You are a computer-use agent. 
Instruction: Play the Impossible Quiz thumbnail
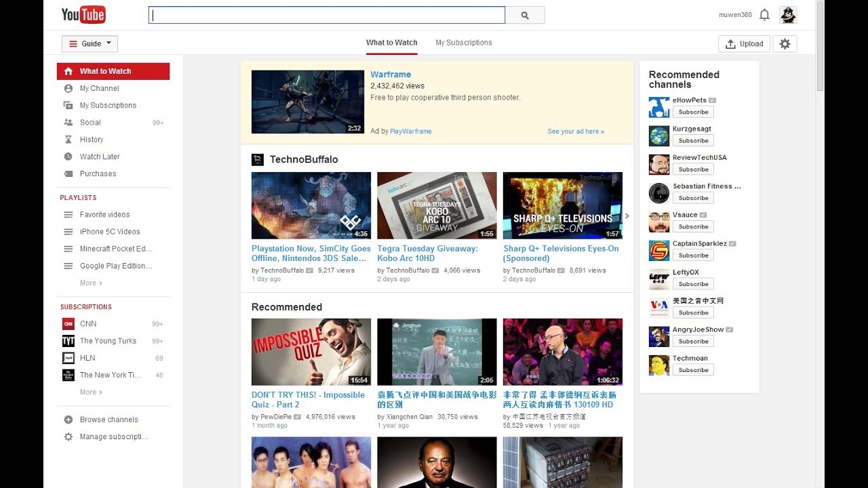311,352
